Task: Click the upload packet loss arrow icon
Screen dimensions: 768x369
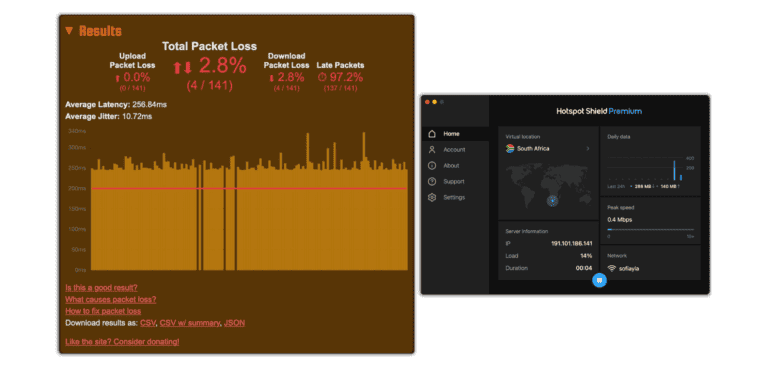Action: pos(118,77)
